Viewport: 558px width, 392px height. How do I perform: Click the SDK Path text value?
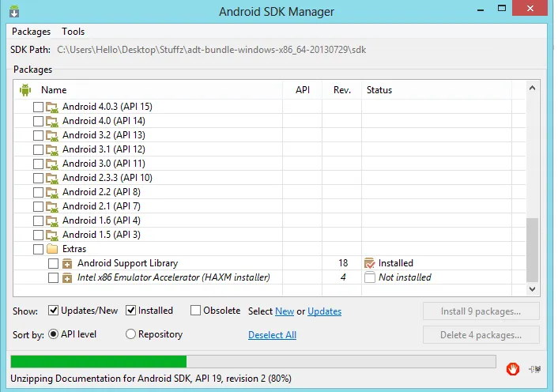click(211, 50)
